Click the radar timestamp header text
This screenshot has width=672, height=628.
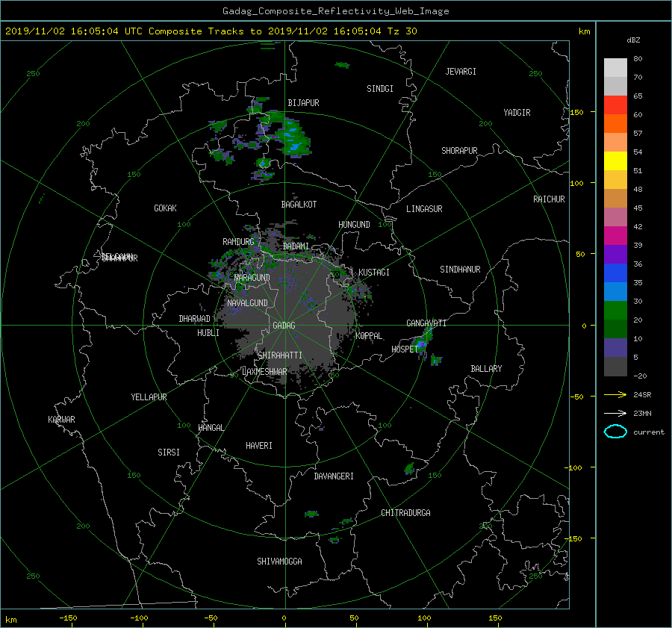coord(211,31)
